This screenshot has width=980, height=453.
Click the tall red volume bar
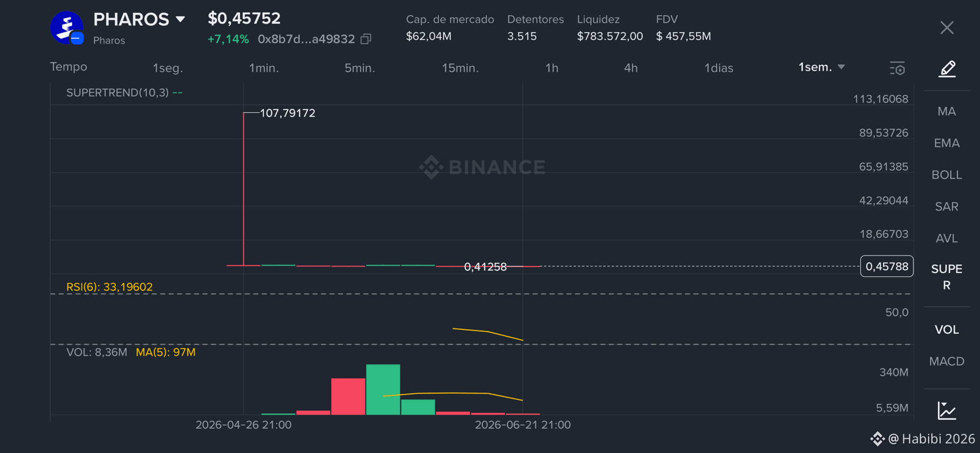(x=348, y=396)
